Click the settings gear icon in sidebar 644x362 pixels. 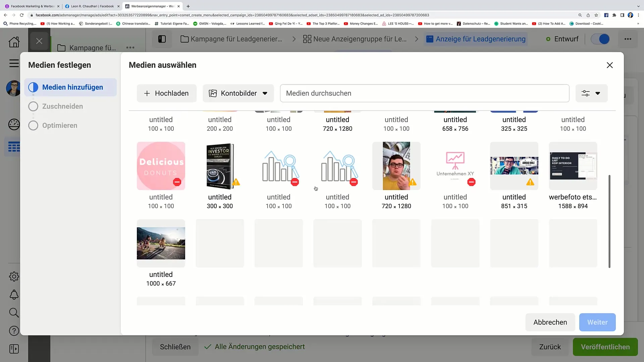[14, 276]
